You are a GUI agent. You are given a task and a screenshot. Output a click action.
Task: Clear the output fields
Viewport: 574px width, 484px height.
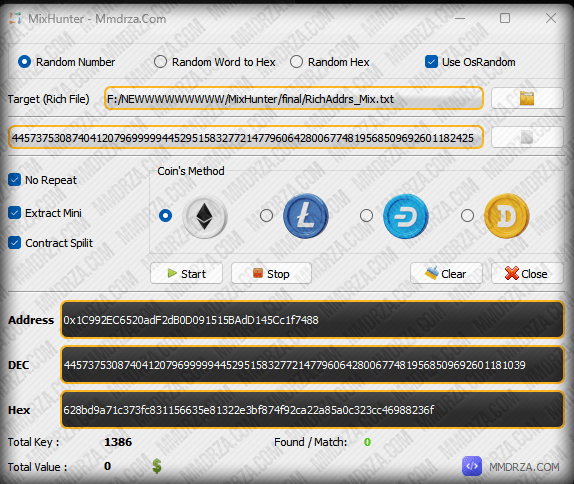(x=446, y=273)
